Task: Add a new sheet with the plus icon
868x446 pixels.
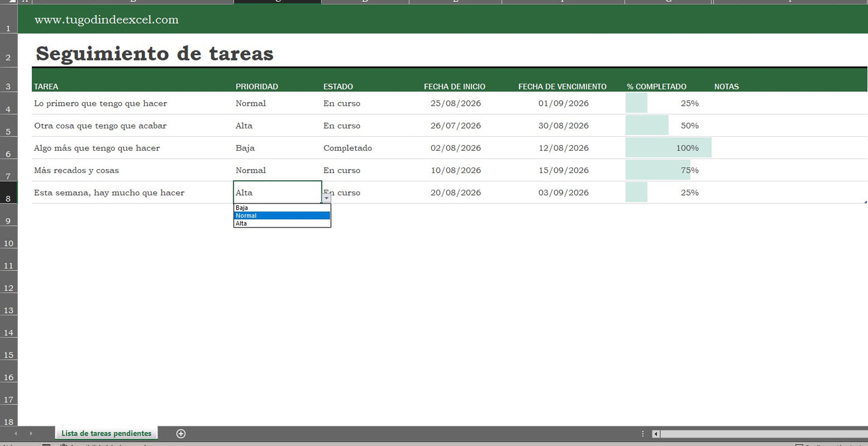Action: (x=181, y=433)
